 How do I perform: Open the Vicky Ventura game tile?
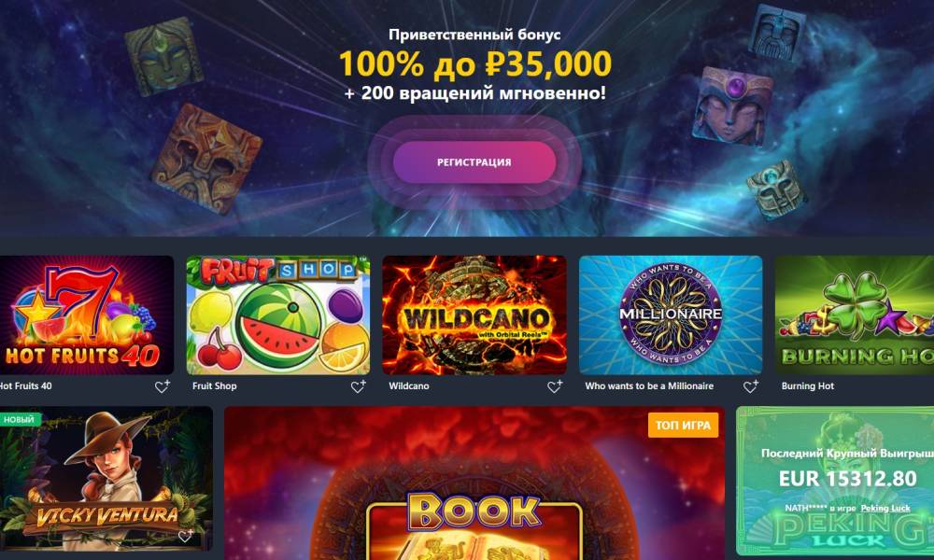point(106,479)
